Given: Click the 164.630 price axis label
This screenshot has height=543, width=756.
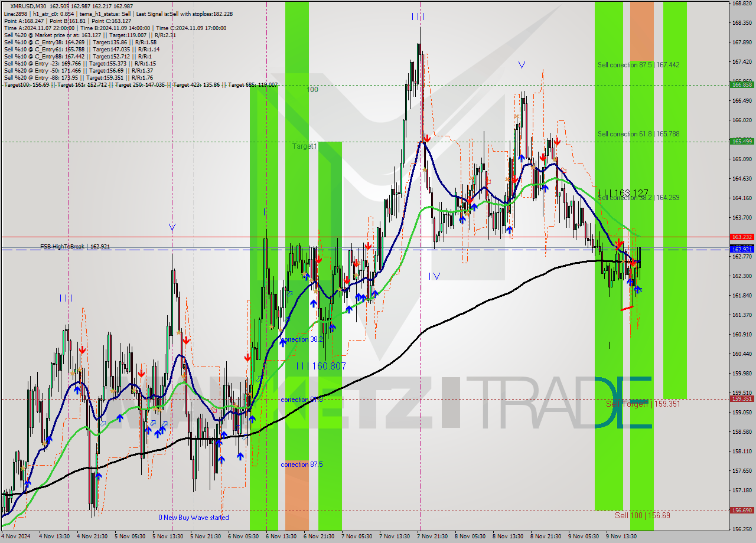Looking at the screenshot, I should coord(742,178).
